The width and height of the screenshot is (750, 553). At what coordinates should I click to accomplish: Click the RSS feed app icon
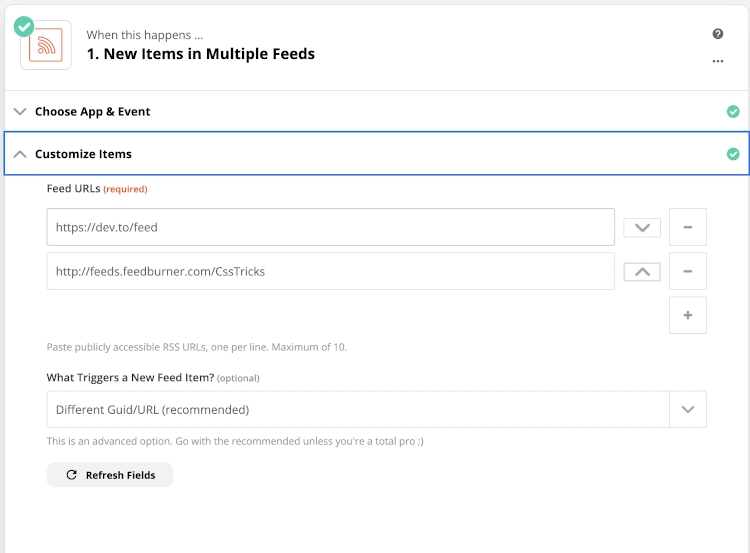[47, 46]
